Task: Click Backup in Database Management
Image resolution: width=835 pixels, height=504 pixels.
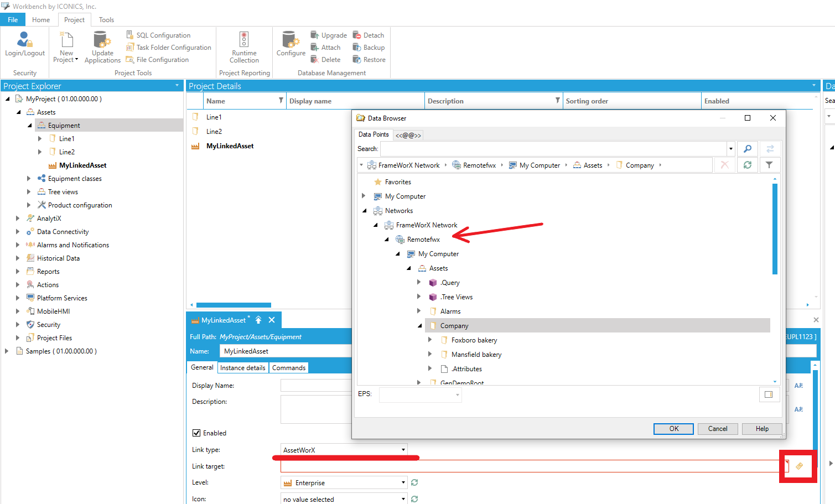Action: point(369,47)
